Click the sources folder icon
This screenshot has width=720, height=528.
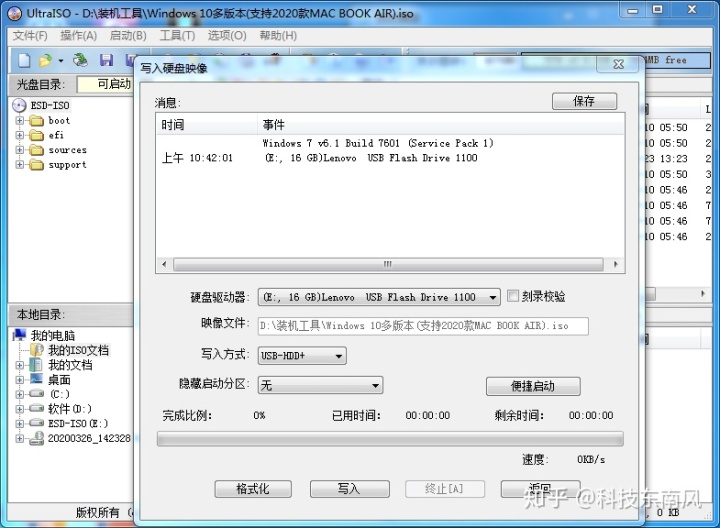36,150
